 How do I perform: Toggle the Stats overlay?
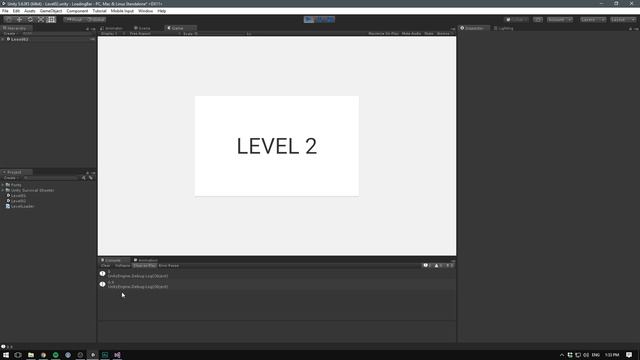[x=429, y=33]
